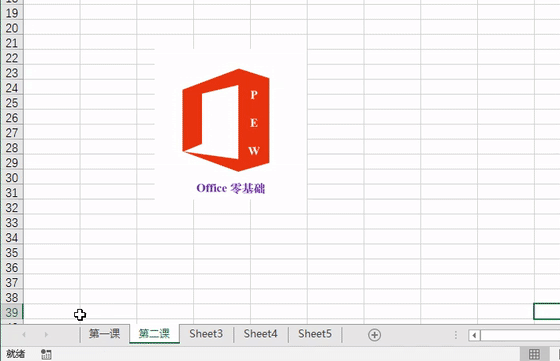This screenshot has width=560, height=361.
Task: Click previous sheet navigation arrow
Action: click(x=24, y=335)
